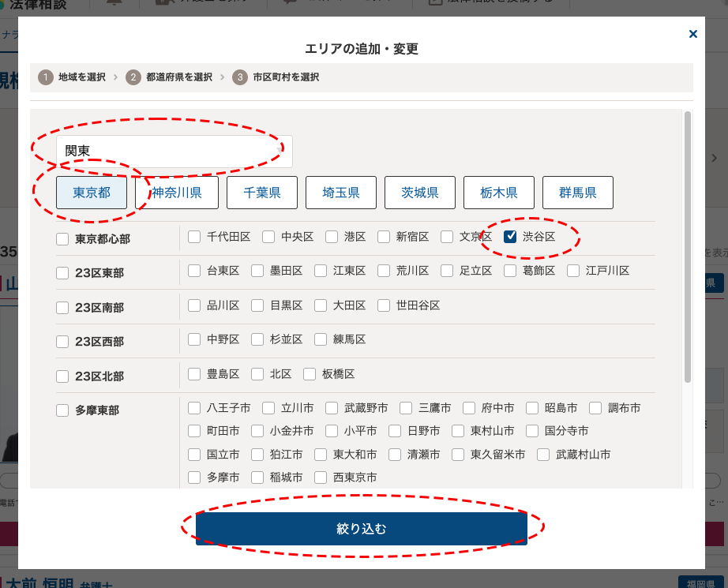The width and height of the screenshot is (728, 588).
Task: Check the 狛江市 checkbox
Action: point(257,455)
